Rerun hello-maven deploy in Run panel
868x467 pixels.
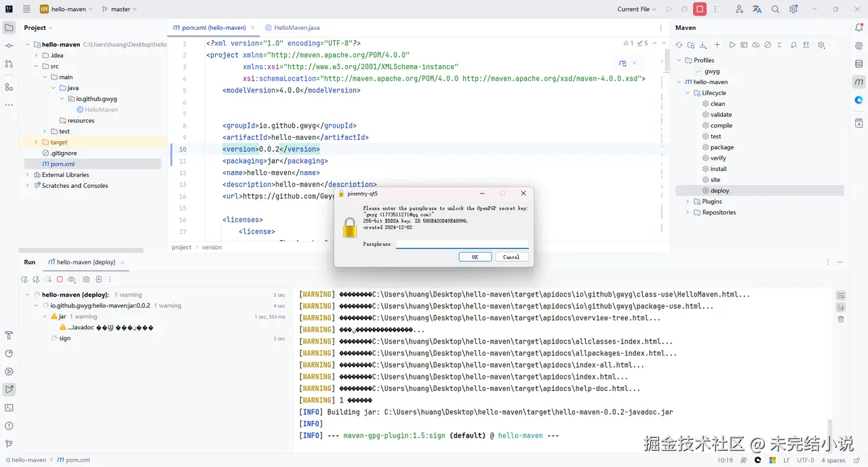click(x=24, y=279)
